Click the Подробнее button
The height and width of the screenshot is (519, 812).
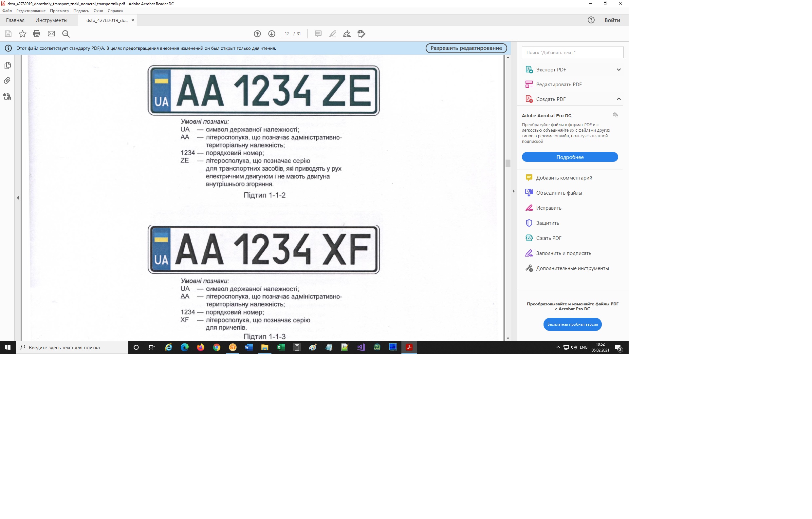[570, 157]
